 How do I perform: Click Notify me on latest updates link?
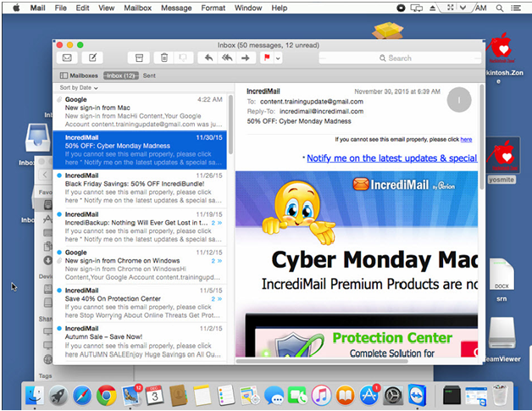click(x=392, y=158)
